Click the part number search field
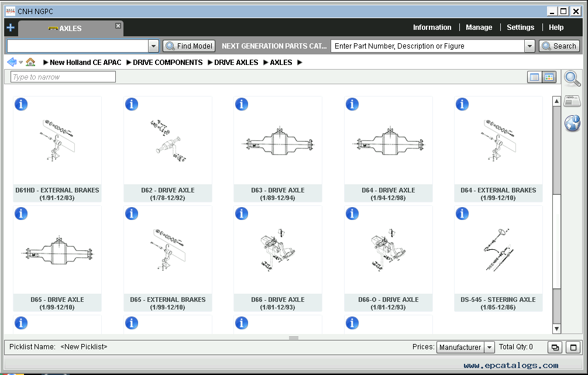This screenshot has width=588, height=375. tap(428, 46)
